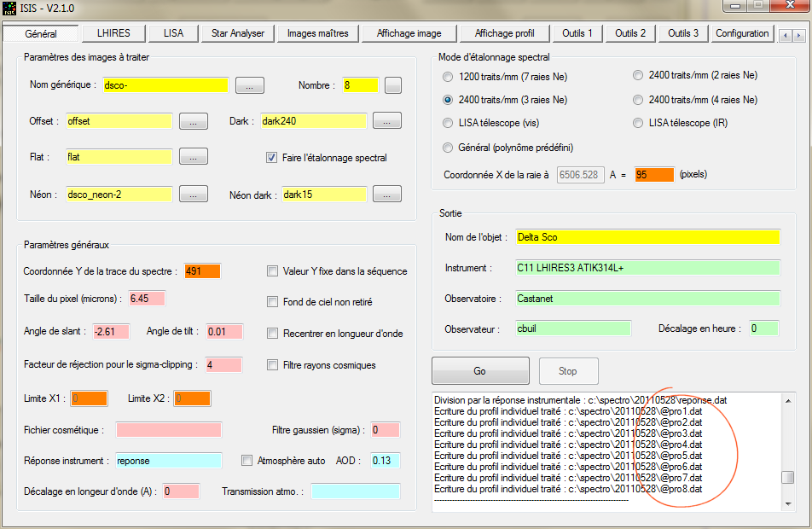Image resolution: width=812 pixels, height=529 pixels.
Task: Uncheck Faire l'étalonnage spectral checkbox
Action: coord(272,158)
